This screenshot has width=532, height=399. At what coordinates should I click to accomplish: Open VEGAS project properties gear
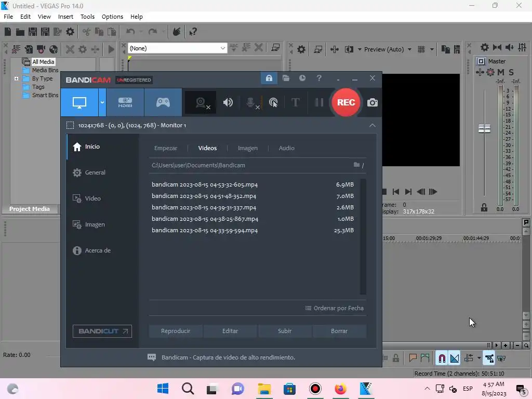[70, 32]
